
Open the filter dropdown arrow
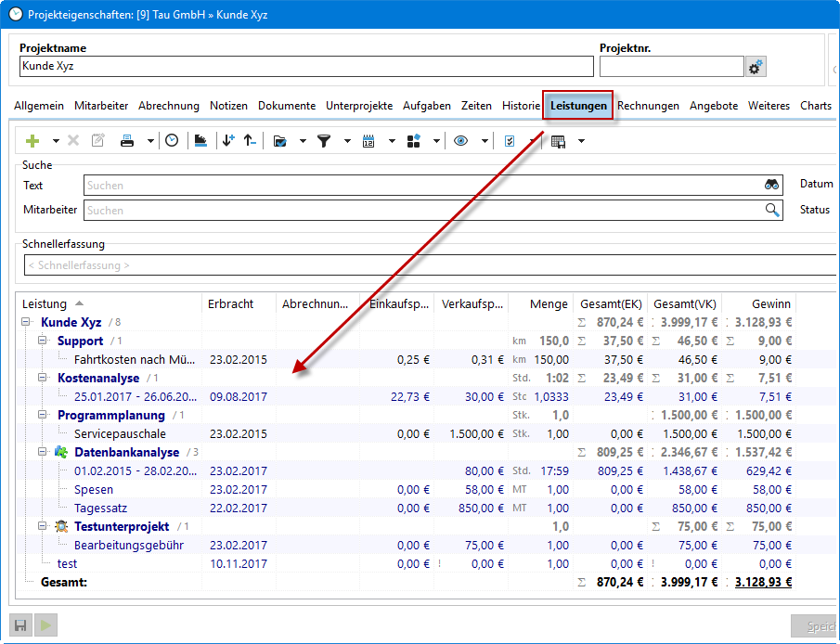(x=347, y=141)
